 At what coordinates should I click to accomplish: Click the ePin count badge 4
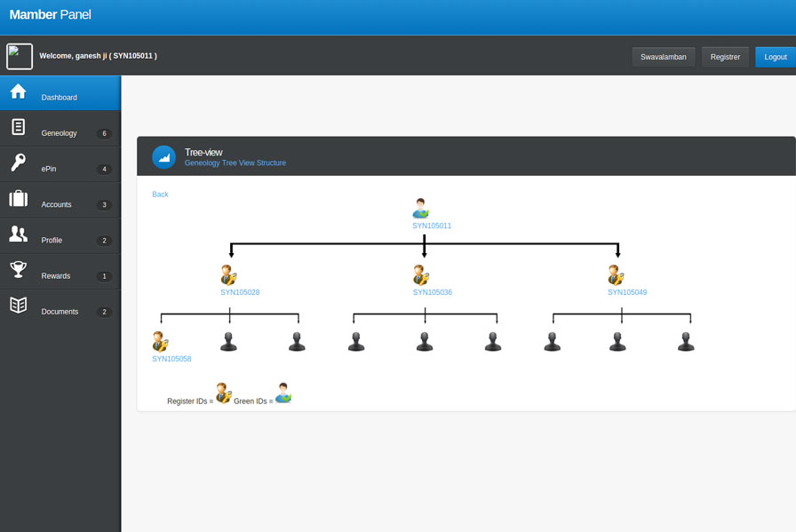coord(104,169)
